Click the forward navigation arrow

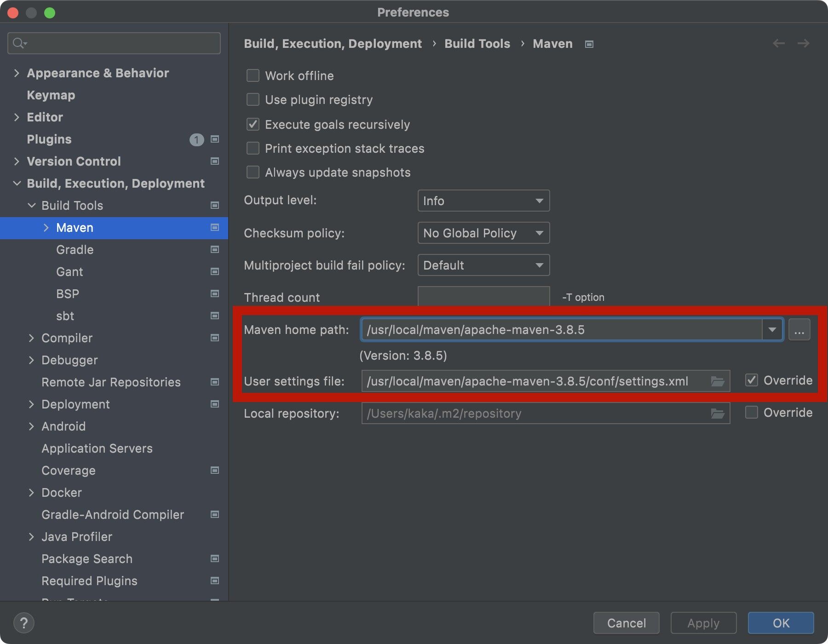coord(803,44)
